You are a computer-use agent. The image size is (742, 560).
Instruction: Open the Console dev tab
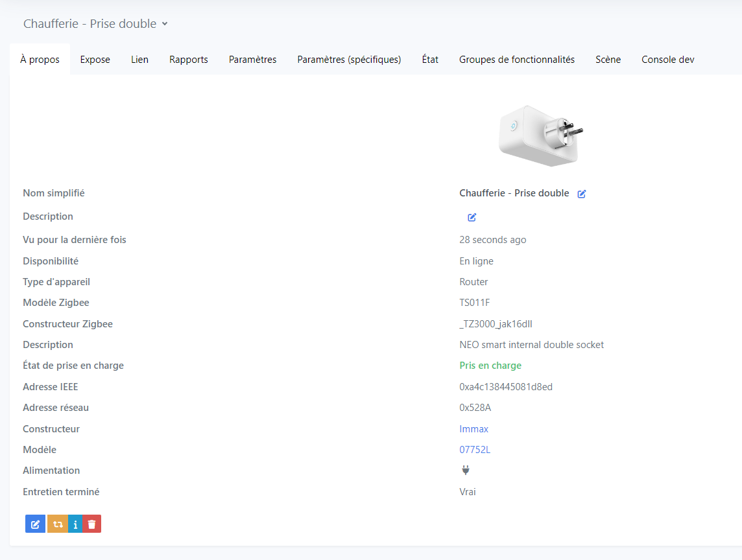coord(667,60)
